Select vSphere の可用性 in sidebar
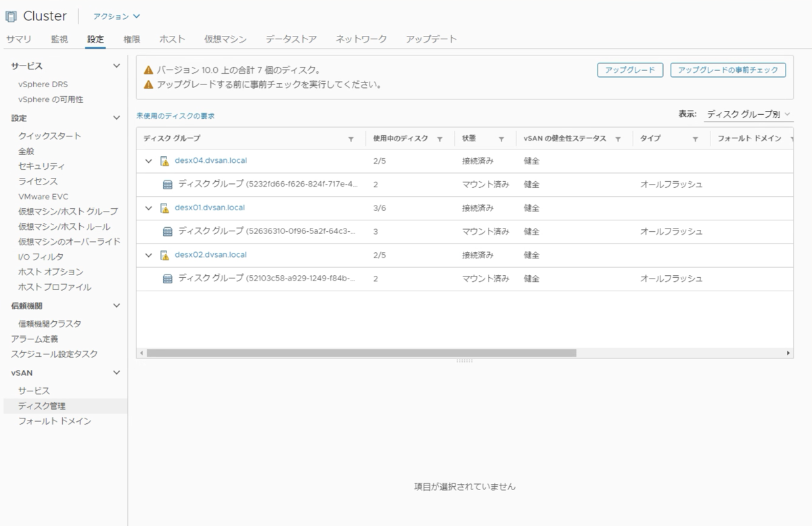This screenshot has height=526, width=812. [x=51, y=99]
